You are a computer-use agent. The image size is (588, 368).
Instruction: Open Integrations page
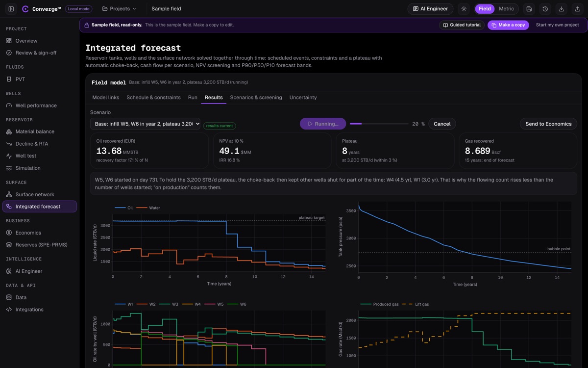(39, 309)
